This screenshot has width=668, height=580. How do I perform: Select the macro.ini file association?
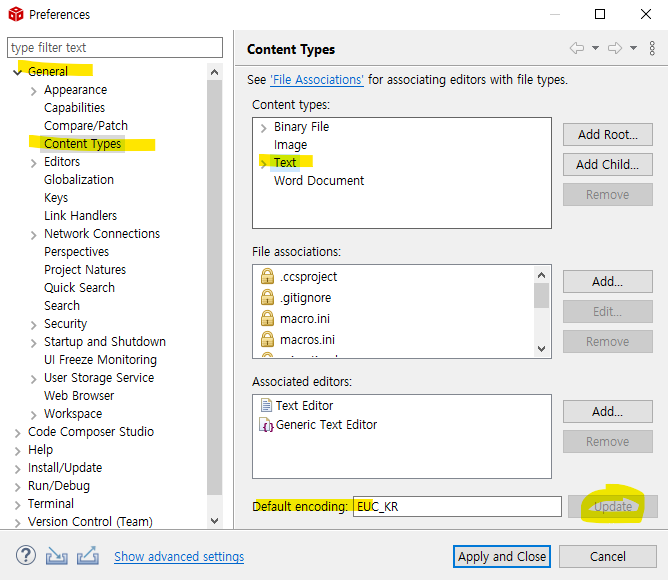pos(305,318)
